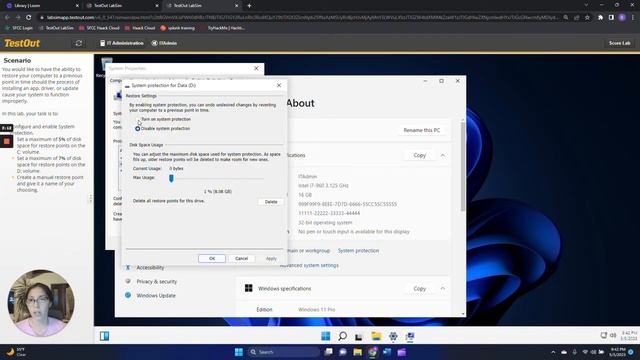Open Windows Update in Settings sidebar
Viewport: 640px width, 360px height.
[156, 296]
